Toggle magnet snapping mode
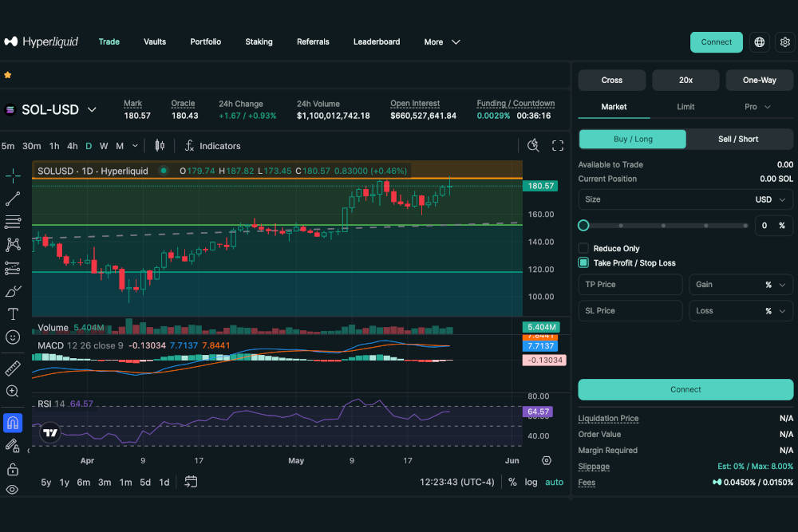Viewport: 798px width, 532px height. [x=13, y=423]
